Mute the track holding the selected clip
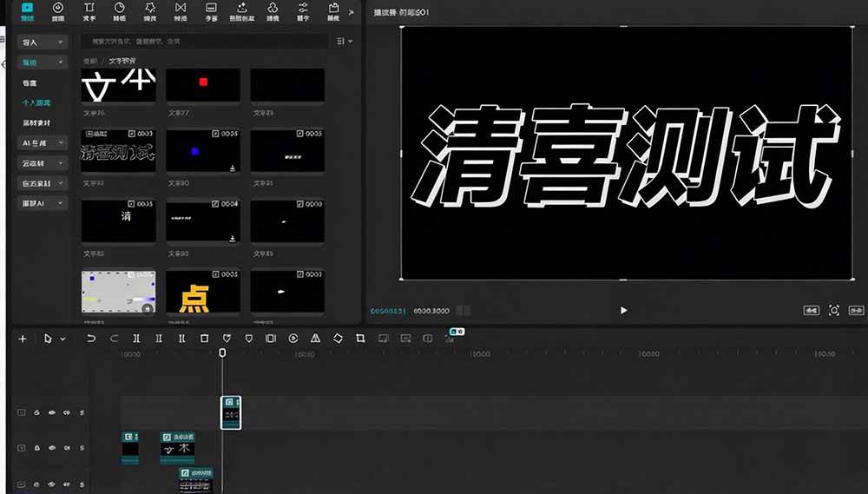The height and width of the screenshot is (494, 868). click(x=67, y=412)
